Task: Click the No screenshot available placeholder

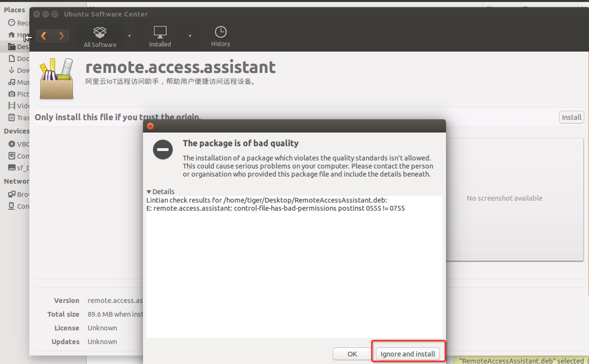Action: click(x=504, y=198)
